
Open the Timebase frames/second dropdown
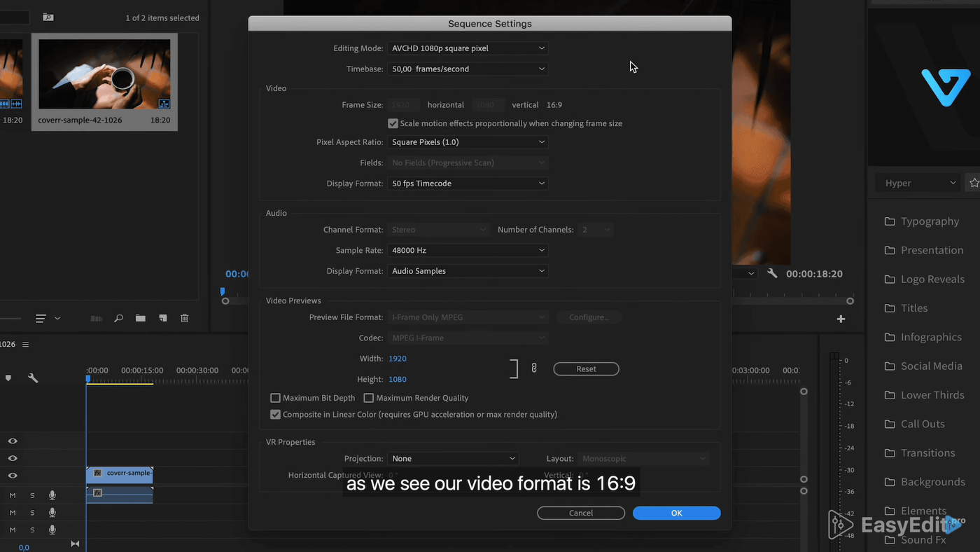click(467, 69)
